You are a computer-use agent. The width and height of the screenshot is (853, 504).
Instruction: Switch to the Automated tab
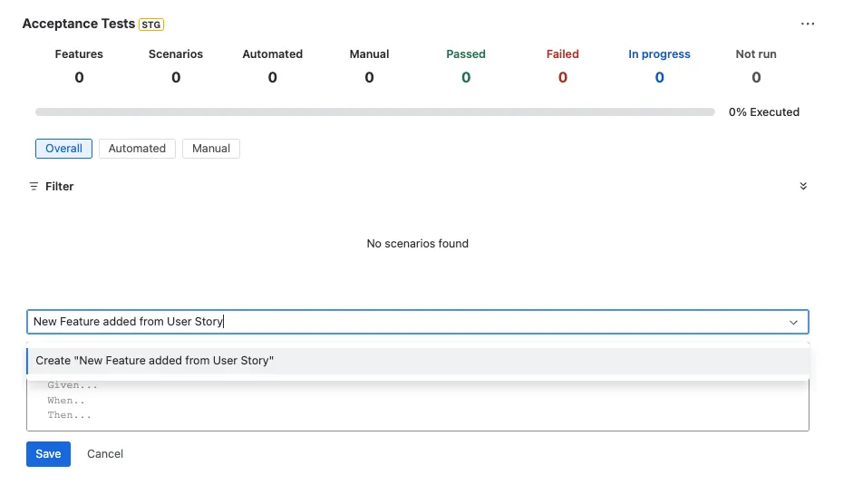[137, 149]
